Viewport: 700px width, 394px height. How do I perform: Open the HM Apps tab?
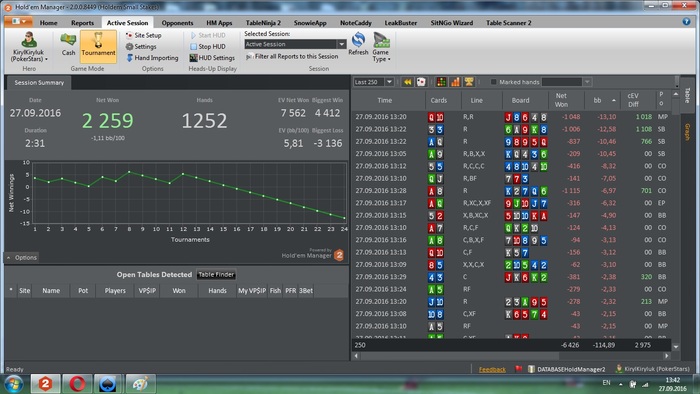(219, 23)
